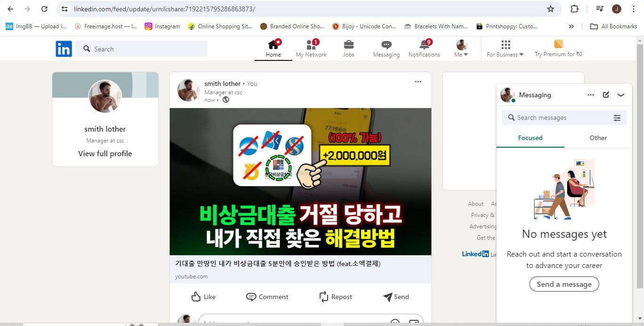Image resolution: width=644 pixels, height=326 pixels.
Task: Open All Bookmarks folder
Action: [x=614, y=26]
